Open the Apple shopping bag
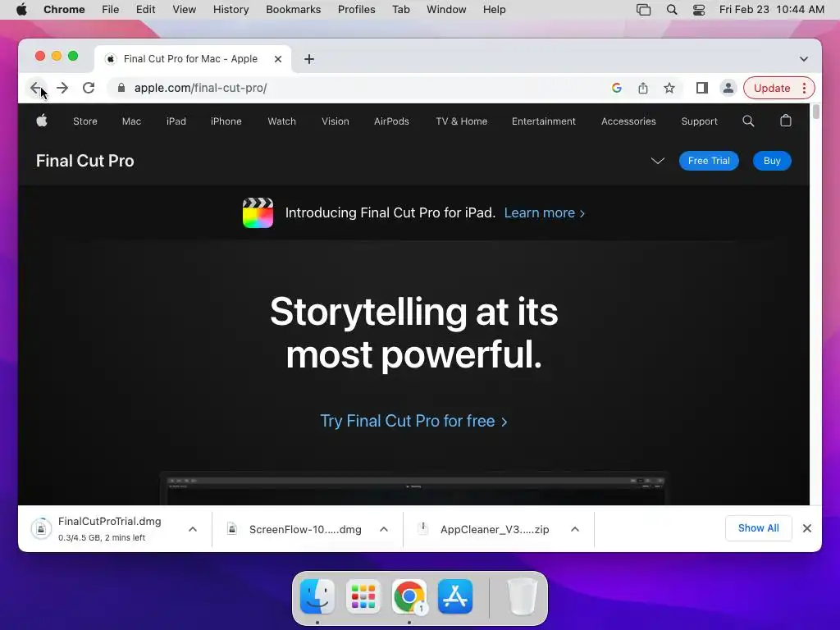The width and height of the screenshot is (840, 630). 785,121
